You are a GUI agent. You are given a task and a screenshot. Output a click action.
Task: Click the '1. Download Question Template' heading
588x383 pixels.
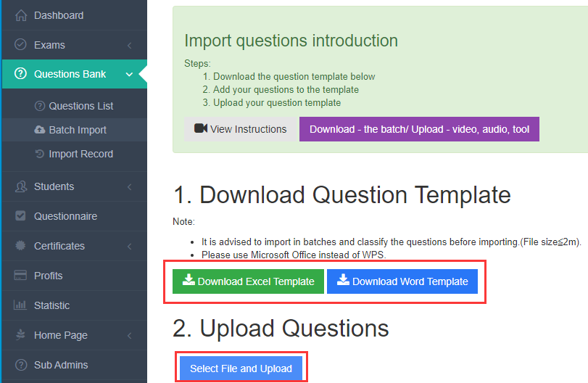point(342,195)
